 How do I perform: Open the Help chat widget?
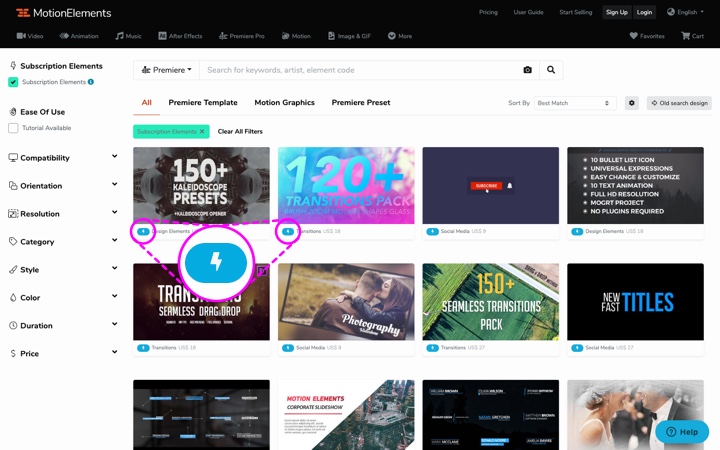click(682, 432)
